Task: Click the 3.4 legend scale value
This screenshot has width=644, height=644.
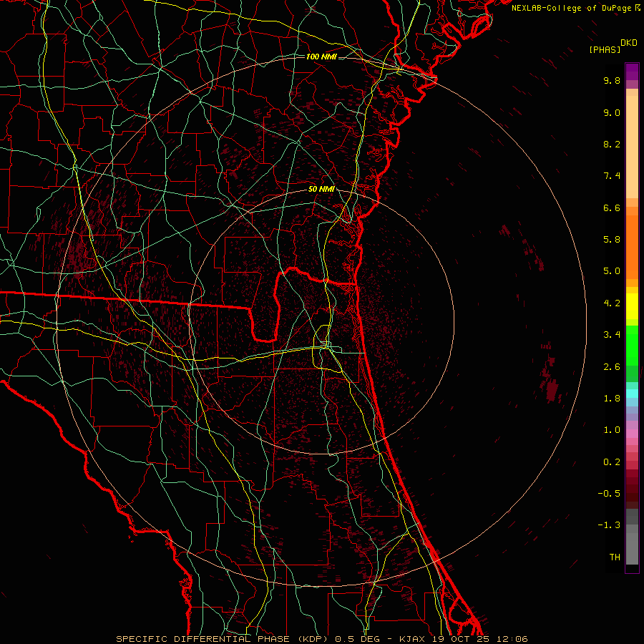Action: click(611, 335)
